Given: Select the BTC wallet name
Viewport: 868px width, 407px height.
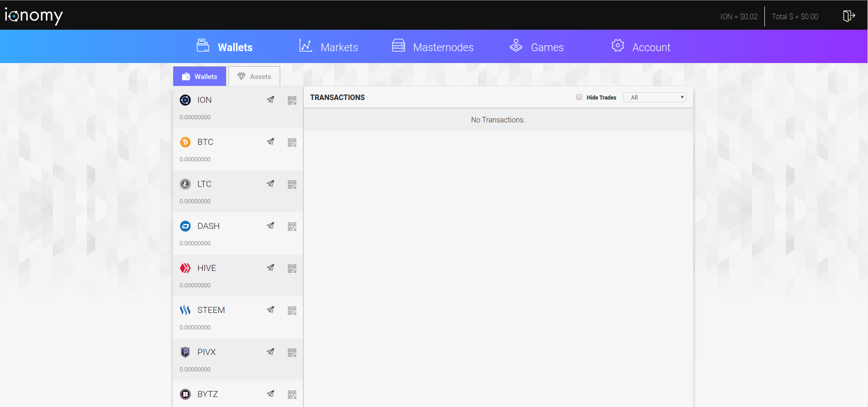Looking at the screenshot, I should click(x=205, y=142).
